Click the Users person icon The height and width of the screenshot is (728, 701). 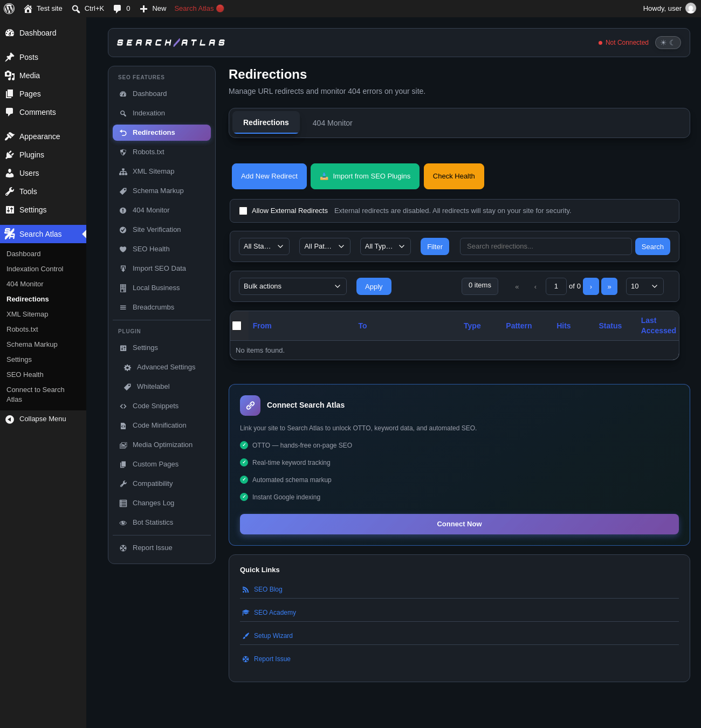point(10,173)
